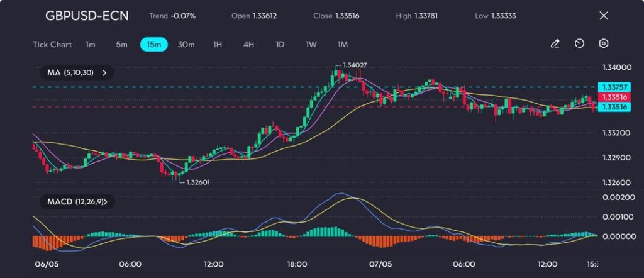Select the 4H timeframe
Image resolution: width=644 pixels, height=278 pixels.
248,45
